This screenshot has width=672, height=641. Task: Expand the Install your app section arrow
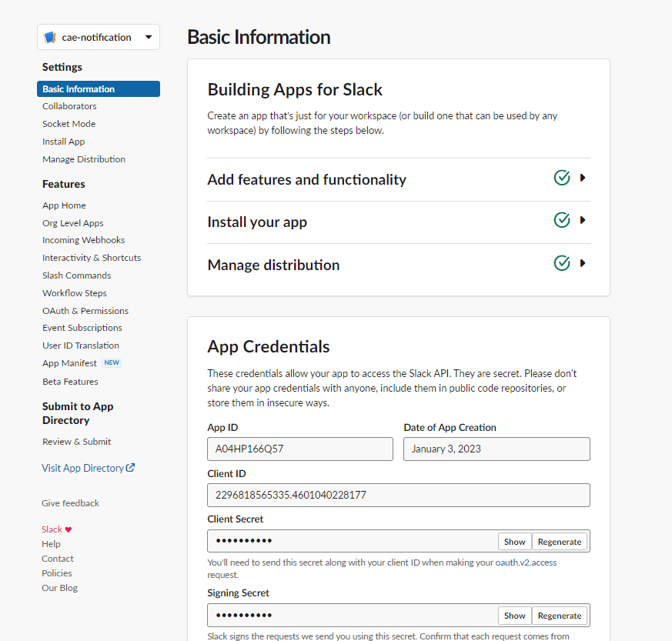click(x=583, y=220)
